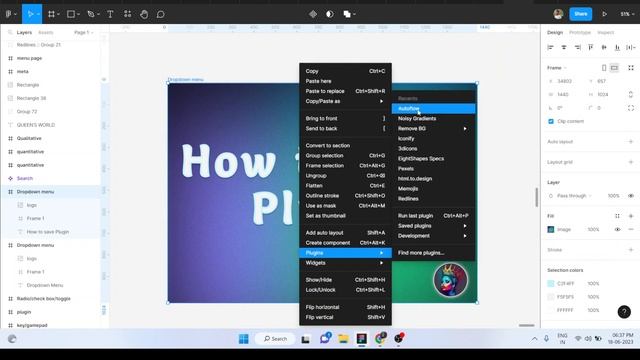Click Run last plugin
The width and height of the screenshot is (640, 360).
433,216
